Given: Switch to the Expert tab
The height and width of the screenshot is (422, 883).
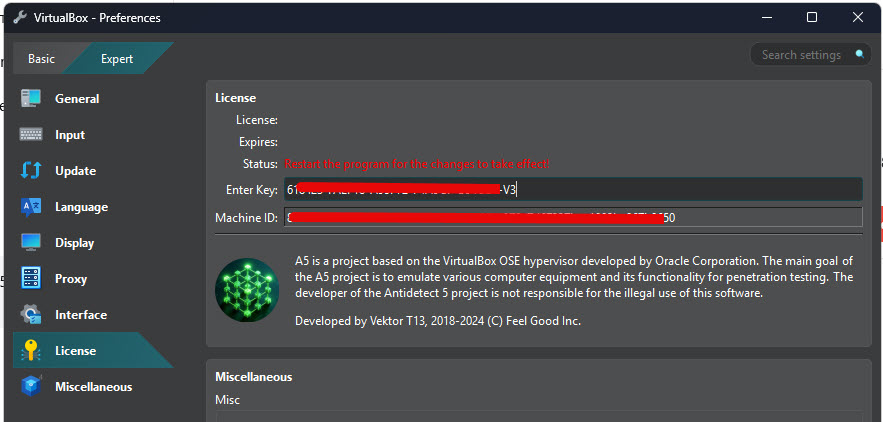Looking at the screenshot, I should click(x=116, y=59).
